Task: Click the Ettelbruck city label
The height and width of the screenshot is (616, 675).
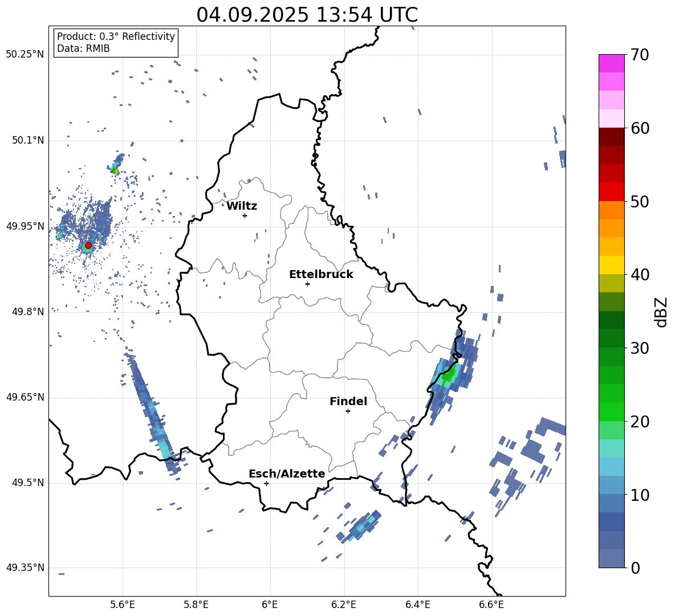Action: 321,275
